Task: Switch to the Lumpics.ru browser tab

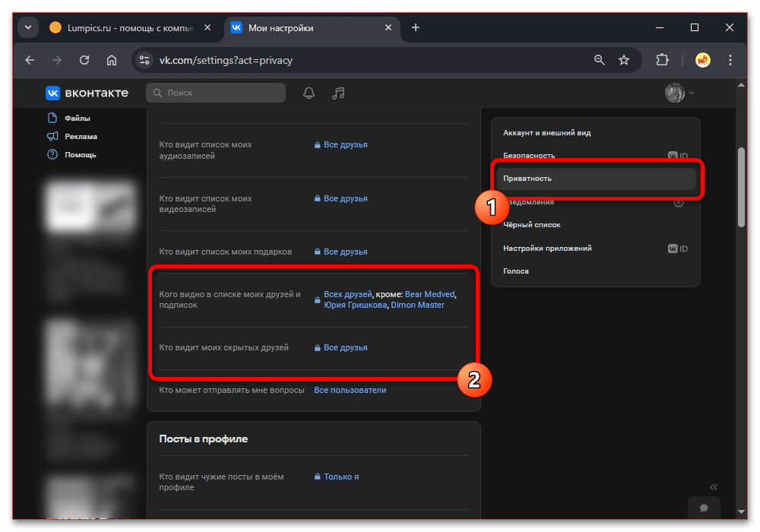Action: click(129, 27)
